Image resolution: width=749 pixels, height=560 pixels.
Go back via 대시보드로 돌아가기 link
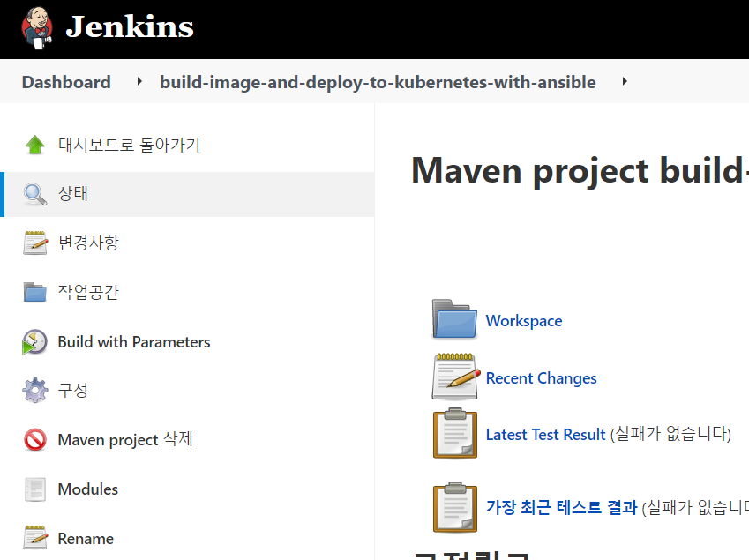click(129, 145)
